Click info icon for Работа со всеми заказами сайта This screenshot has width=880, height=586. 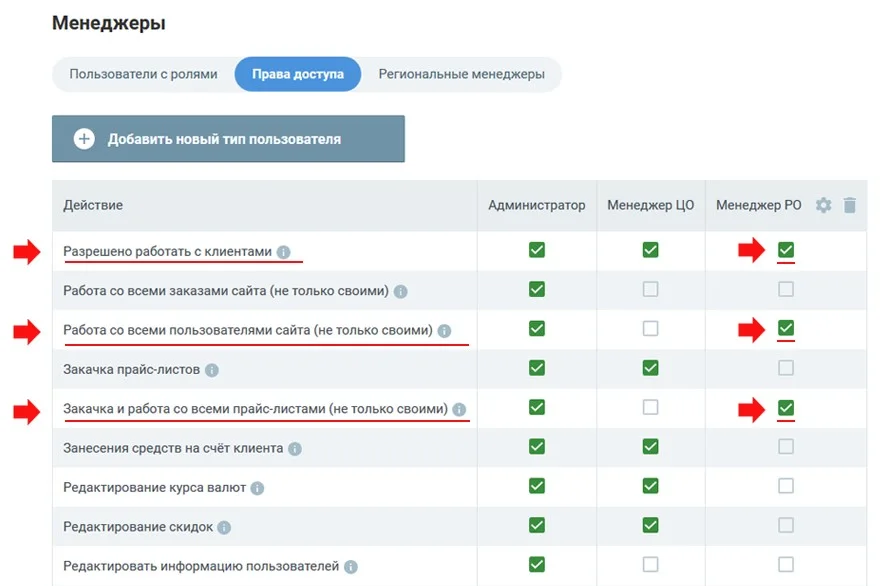[x=401, y=291]
